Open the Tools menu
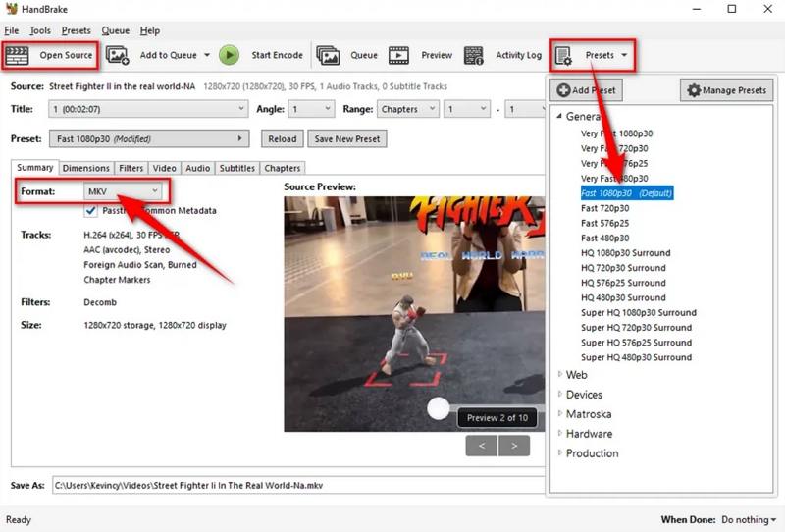785x532 pixels. pyautogui.click(x=40, y=30)
